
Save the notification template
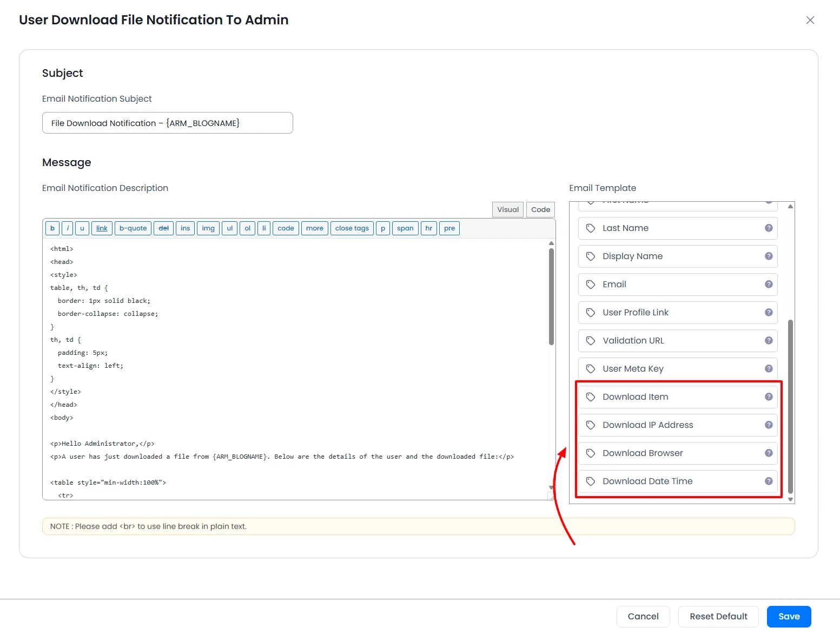coord(789,616)
